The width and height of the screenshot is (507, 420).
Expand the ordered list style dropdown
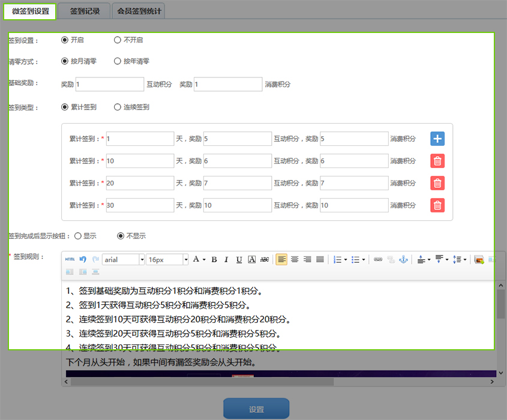(x=346, y=260)
